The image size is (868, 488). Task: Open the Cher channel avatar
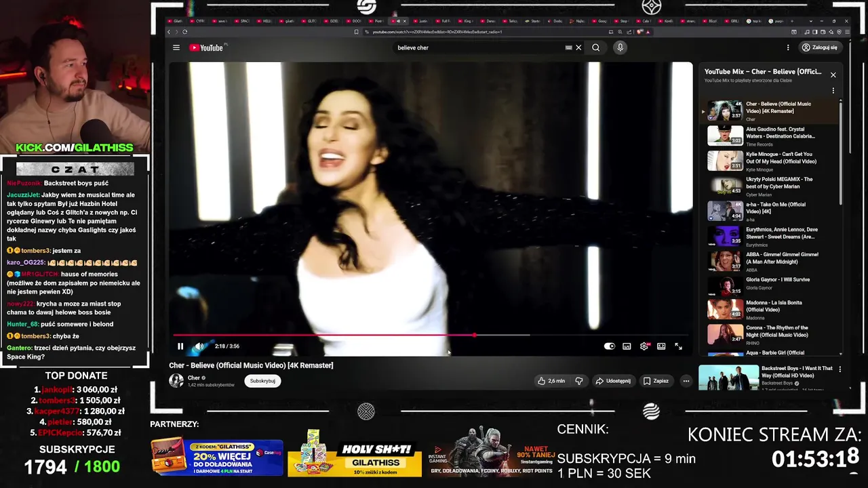pos(176,381)
